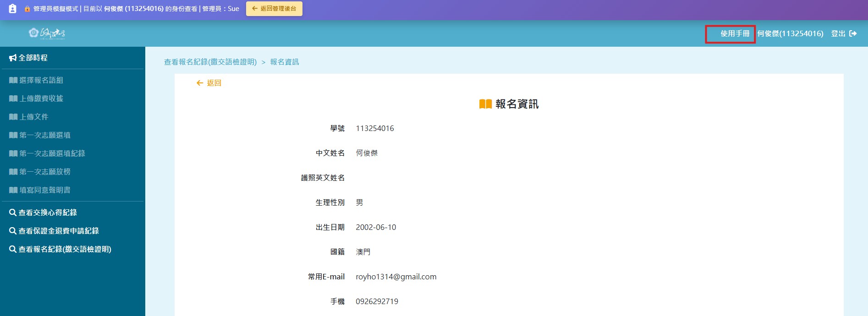Open 使用手冊 user manual link
This screenshot has height=316, width=868.
click(x=735, y=33)
